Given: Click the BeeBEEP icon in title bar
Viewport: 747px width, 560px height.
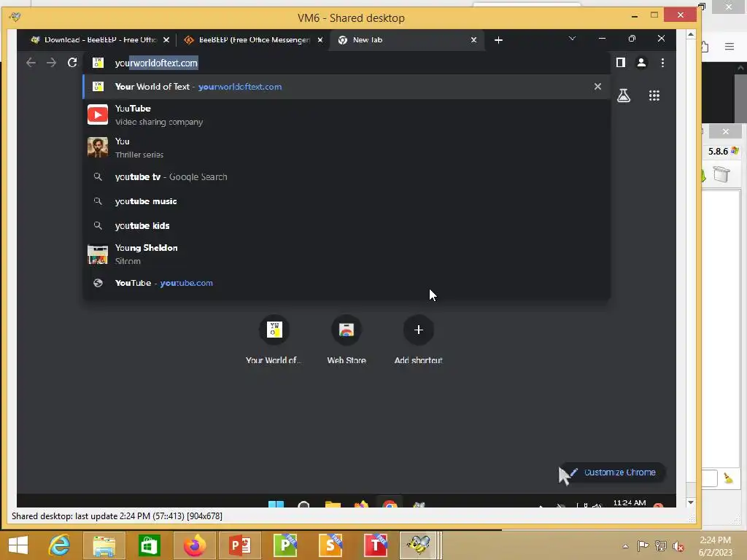Looking at the screenshot, I should pyautogui.click(x=15, y=17).
